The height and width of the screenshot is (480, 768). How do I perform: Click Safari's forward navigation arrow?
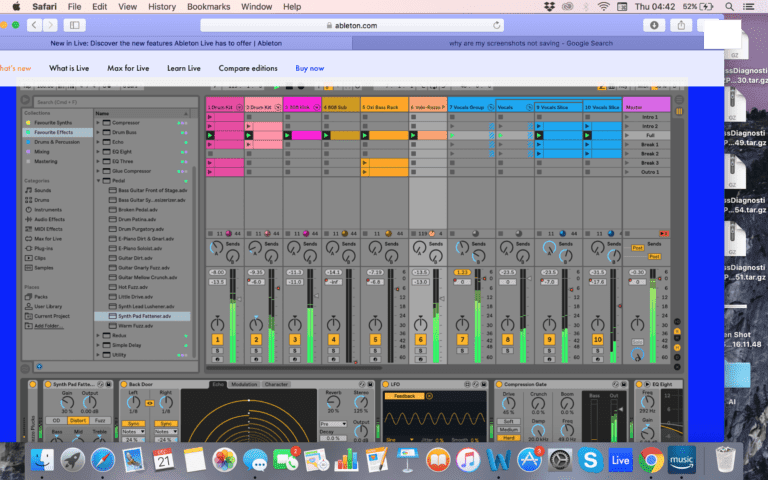point(50,25)
